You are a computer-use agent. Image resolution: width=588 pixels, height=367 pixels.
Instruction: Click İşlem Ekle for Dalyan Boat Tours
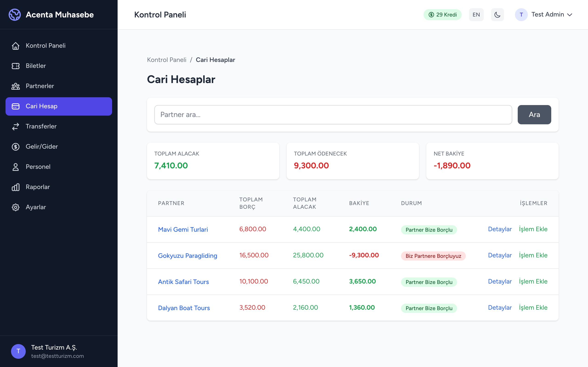tap(533, 308)
